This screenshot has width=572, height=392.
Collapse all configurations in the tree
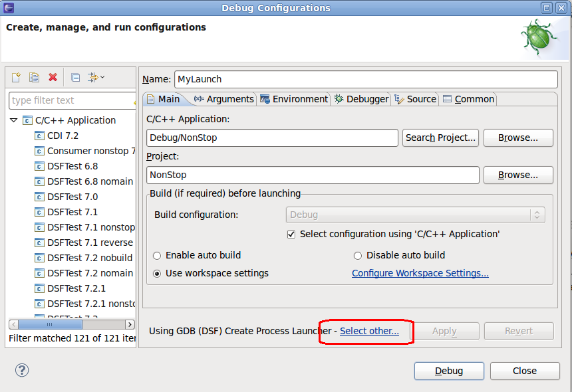pos(76,77)
